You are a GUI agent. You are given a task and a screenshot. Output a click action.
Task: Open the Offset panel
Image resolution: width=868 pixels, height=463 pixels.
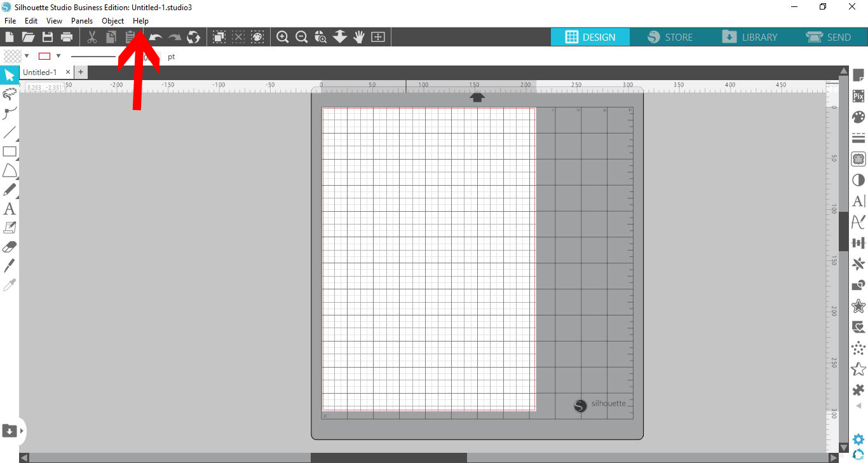(x=858, y=222)
